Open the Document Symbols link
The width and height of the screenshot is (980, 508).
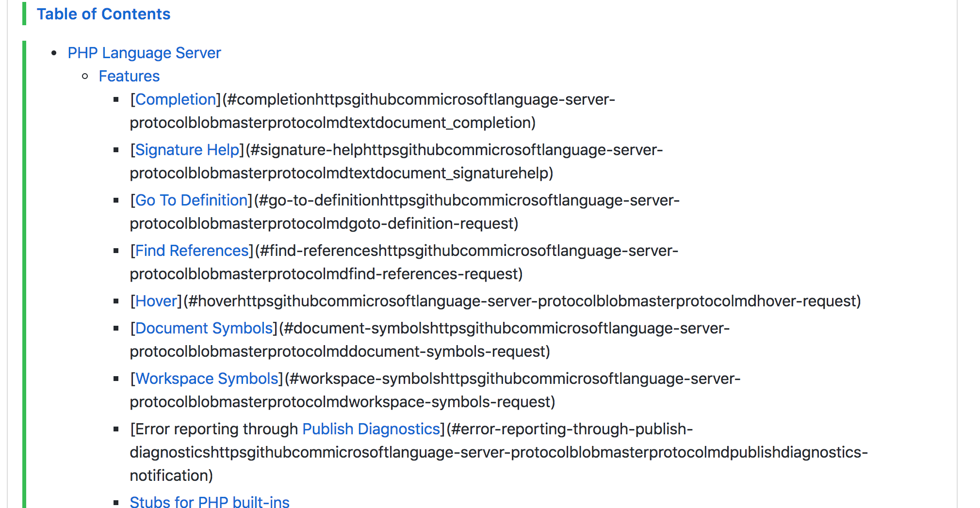[204, 328]
